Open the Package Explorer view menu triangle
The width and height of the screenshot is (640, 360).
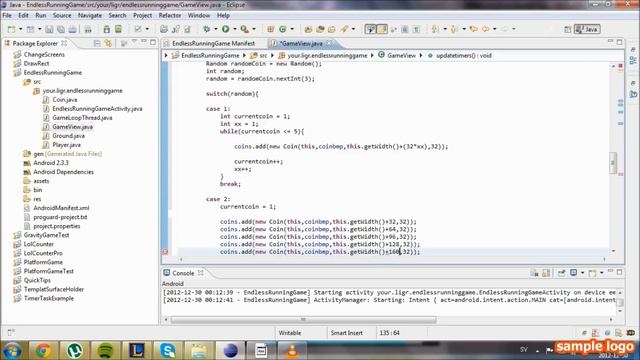click(x=134, y=42)
